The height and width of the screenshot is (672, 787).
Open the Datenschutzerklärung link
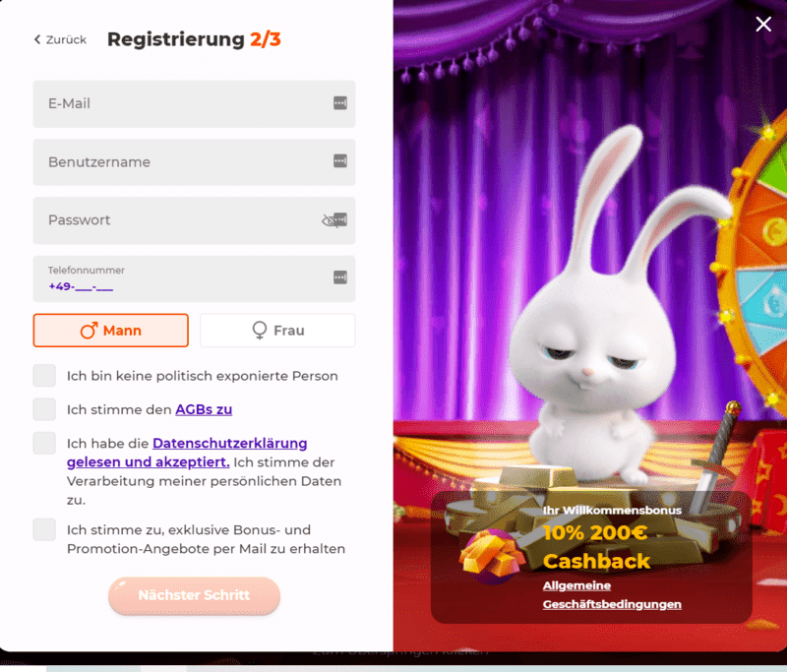(187, 453)
